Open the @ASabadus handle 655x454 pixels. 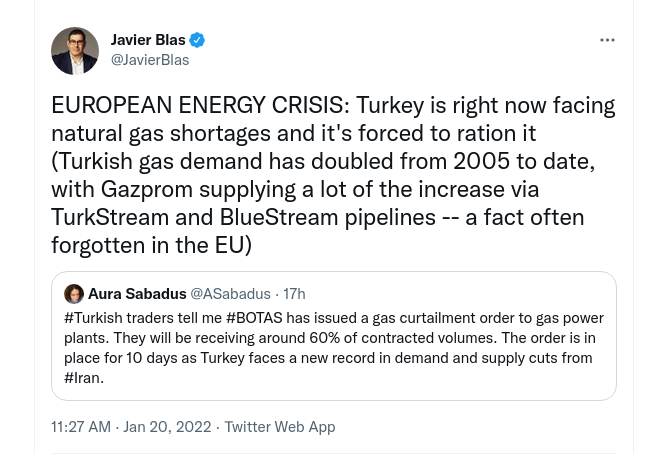tap(231, 294)
